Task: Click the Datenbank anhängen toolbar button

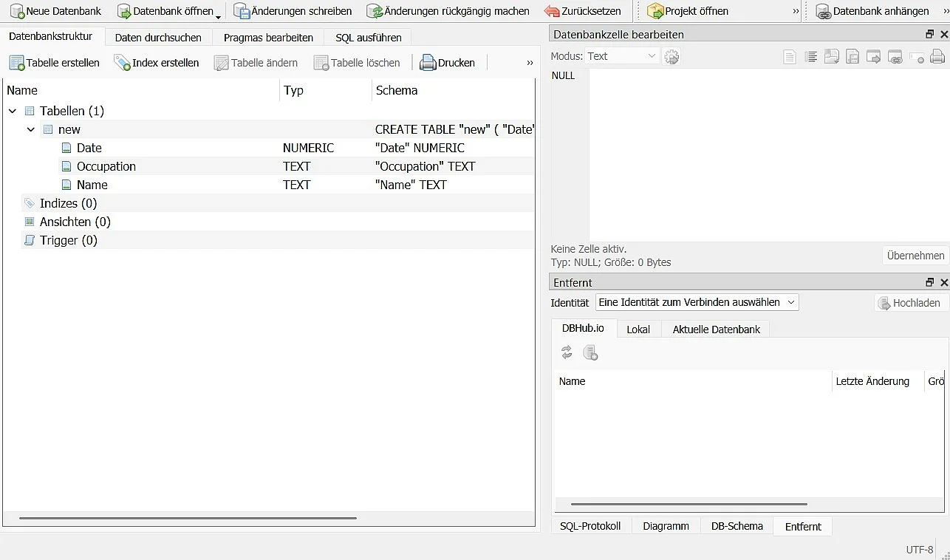Action: point(872,11)
